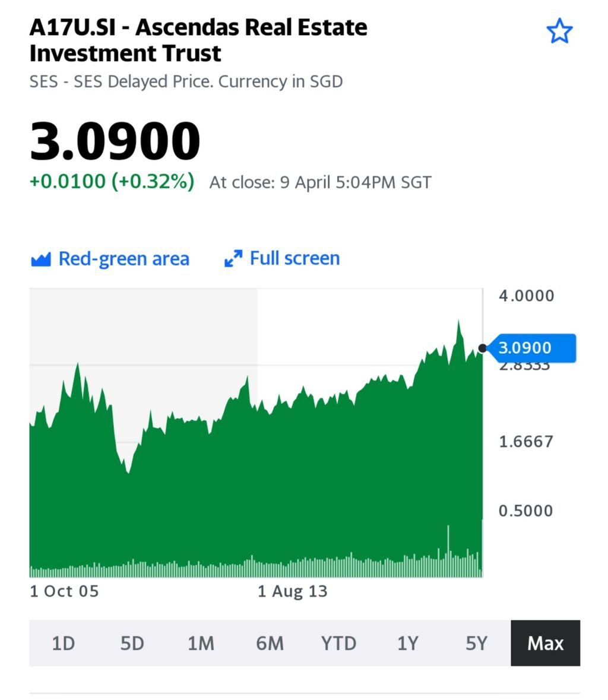608x700 pixels.
Task: Click the 4.0000 y-axis label
Action: 526,296
